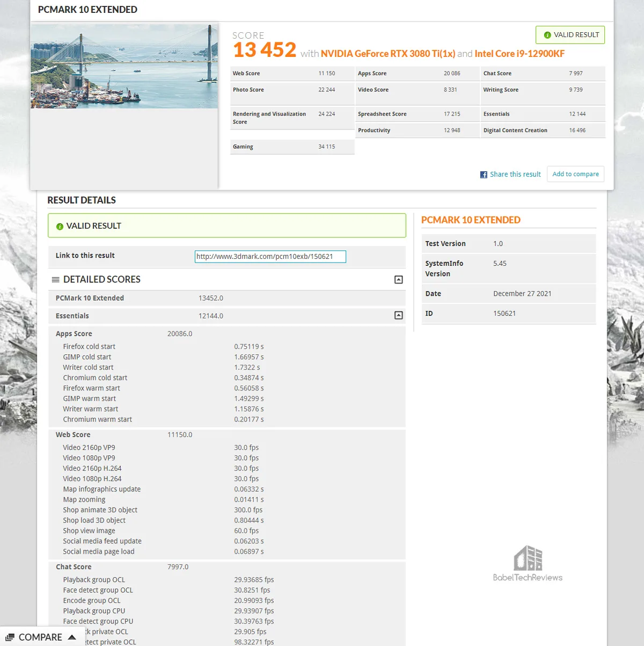Viewport: 644px width, 646px height.
Task: Click the Encode group OCL row
Action: point(227,600)
